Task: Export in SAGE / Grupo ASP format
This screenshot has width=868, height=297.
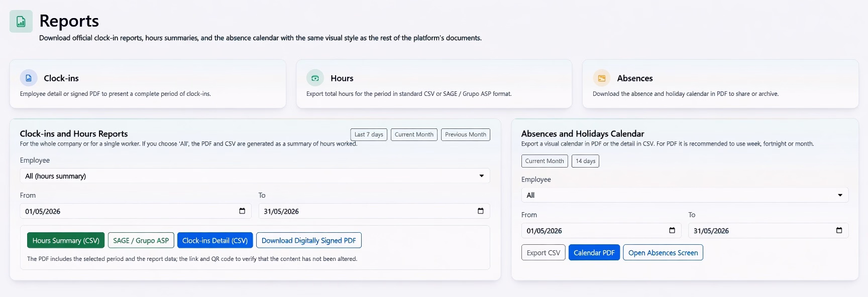Action: pyautogui.click(x=141, y=241)
